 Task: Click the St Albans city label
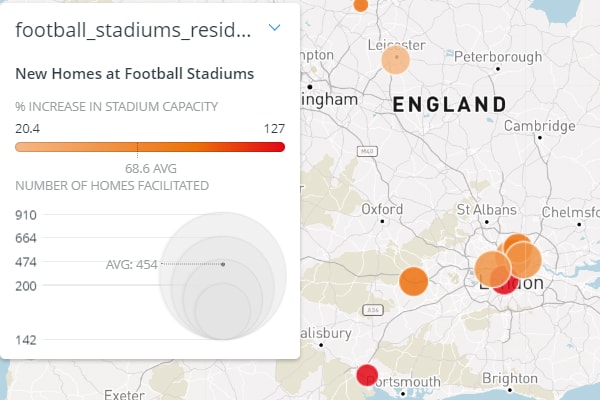pyautogui.click(x=486, y=210)
